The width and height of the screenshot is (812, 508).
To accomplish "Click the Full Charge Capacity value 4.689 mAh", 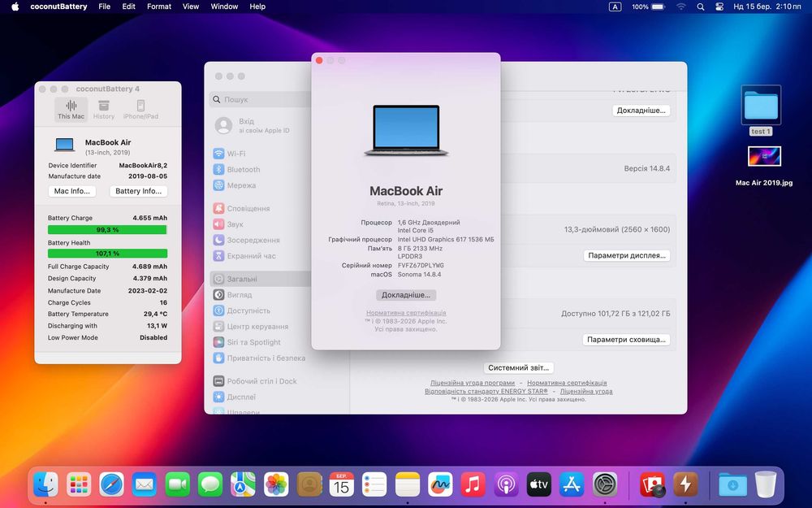I will click(149, 267).
